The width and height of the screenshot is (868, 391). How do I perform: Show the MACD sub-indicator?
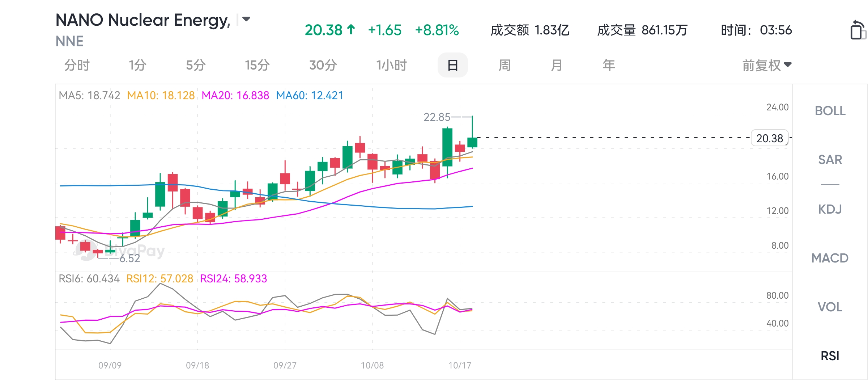click(830, 258)
